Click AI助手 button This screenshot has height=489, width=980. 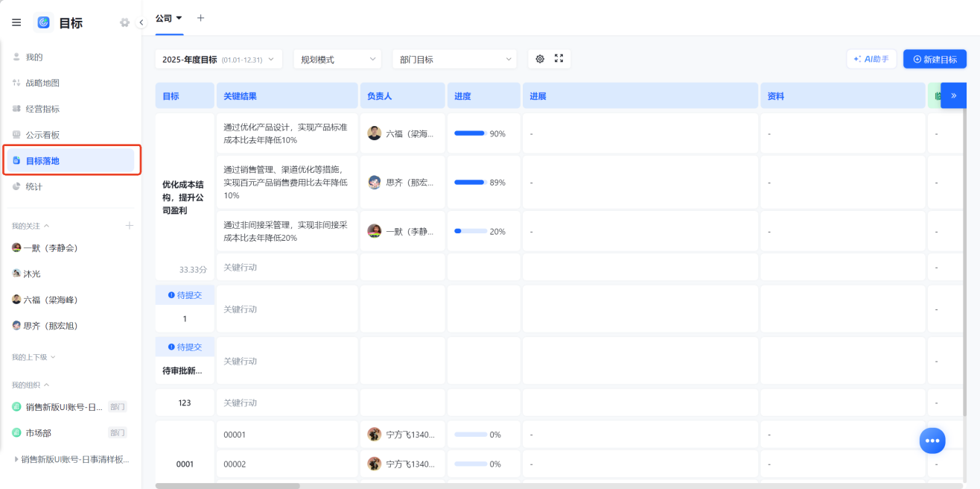871,59
